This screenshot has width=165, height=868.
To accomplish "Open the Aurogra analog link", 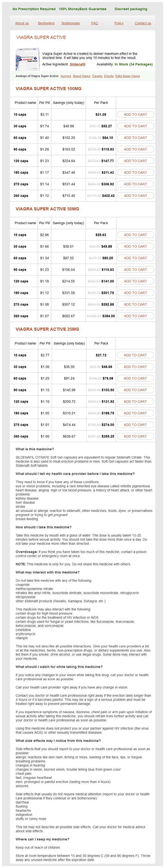I will coord(66,76).
